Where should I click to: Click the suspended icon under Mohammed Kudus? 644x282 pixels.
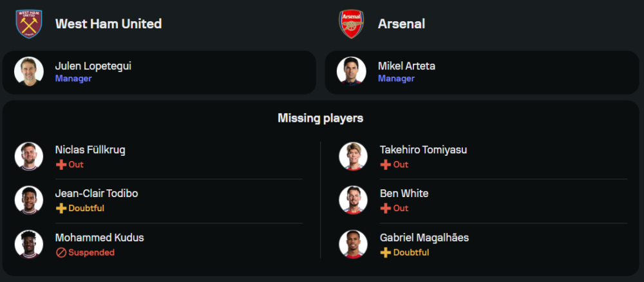pos(61,253)
